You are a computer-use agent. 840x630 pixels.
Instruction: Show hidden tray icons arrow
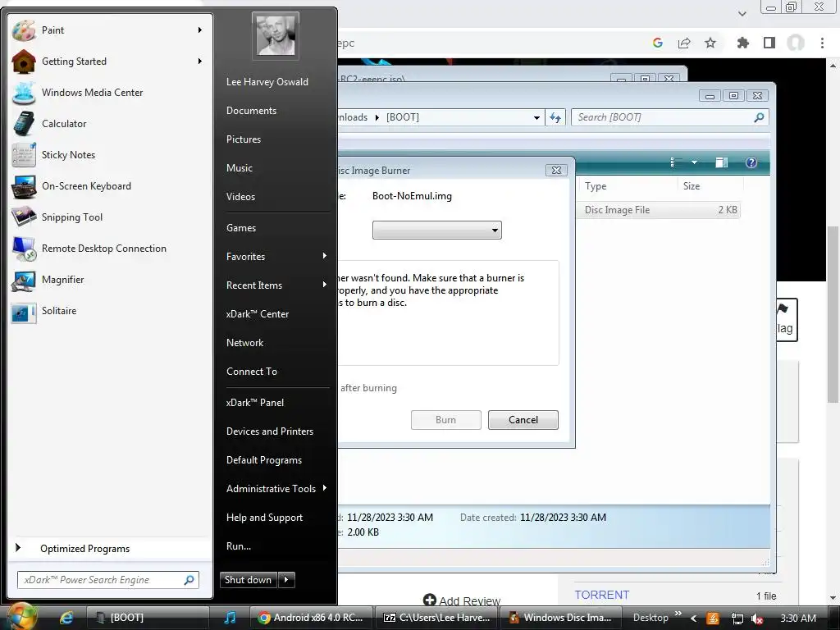(694, 619)
